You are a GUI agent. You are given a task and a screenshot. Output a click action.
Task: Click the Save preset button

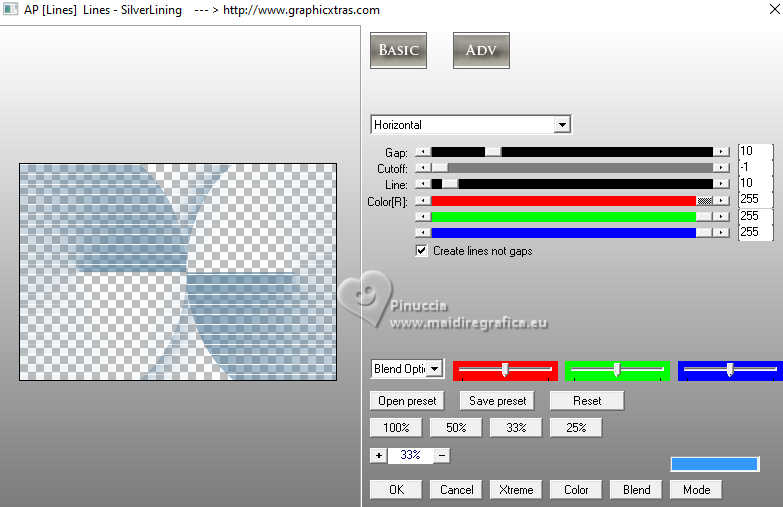pyautogui.click(x=497, y=401)
